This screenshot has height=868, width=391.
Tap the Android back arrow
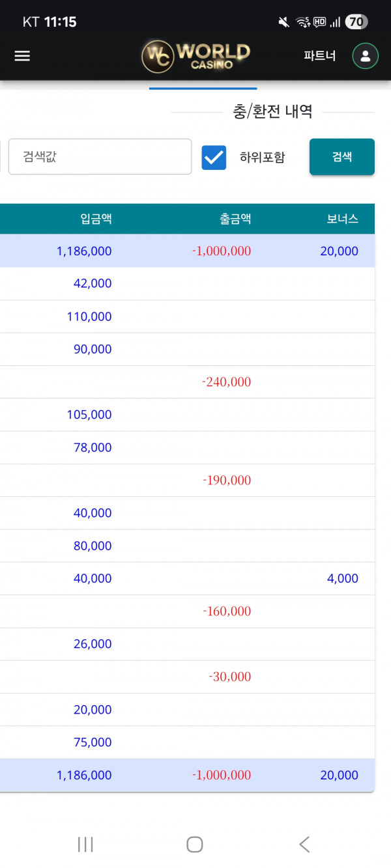coord(304,845)
